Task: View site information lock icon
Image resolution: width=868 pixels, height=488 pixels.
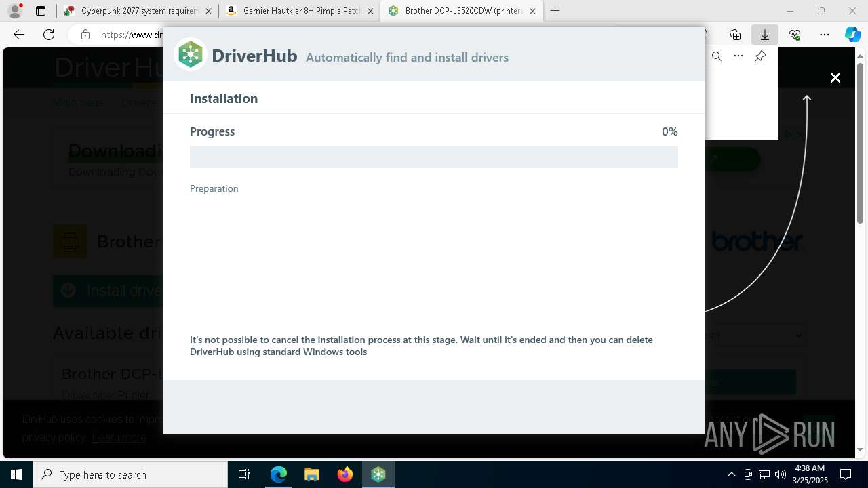Action: point(85,35)
